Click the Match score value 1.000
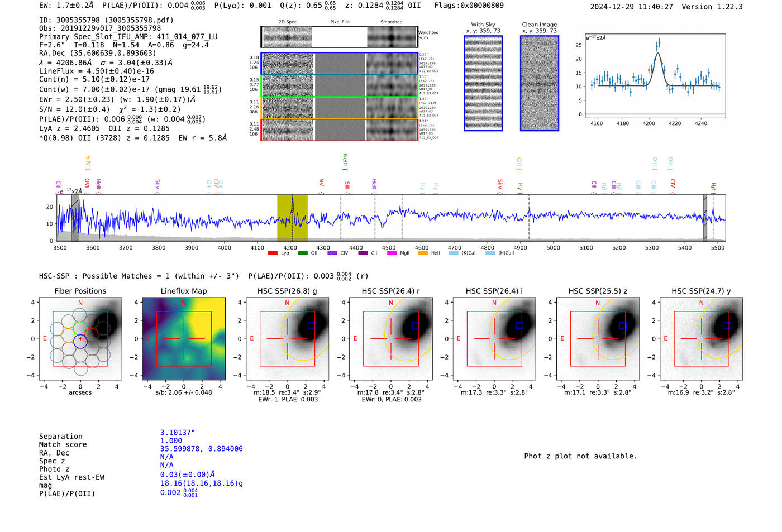 [171, 441]
